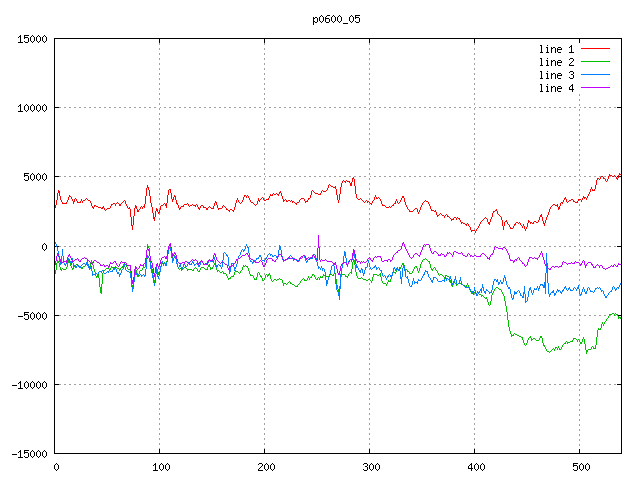Select the "line 3" legend label

[556, 75]
